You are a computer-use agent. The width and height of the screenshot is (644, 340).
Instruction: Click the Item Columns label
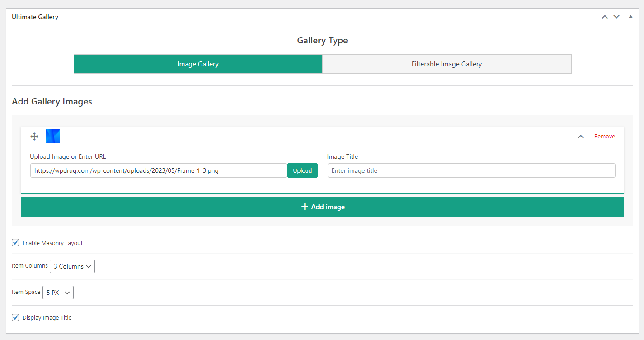click(x=30, y=266)
